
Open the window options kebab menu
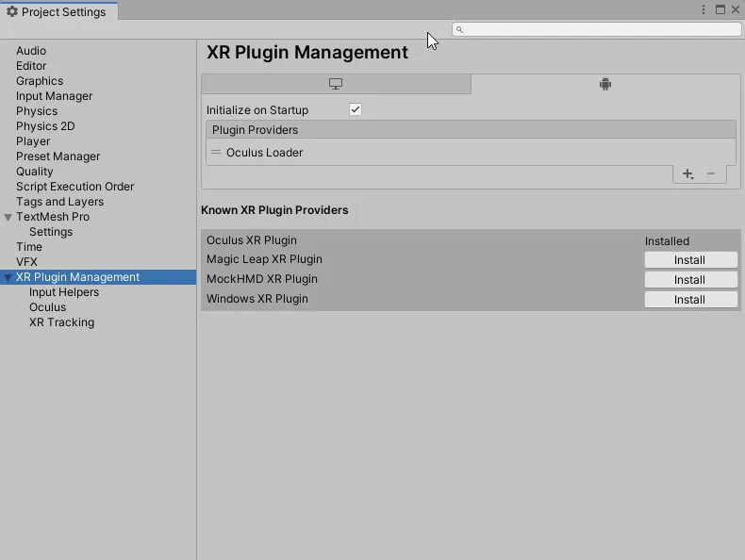pos(704,10)
